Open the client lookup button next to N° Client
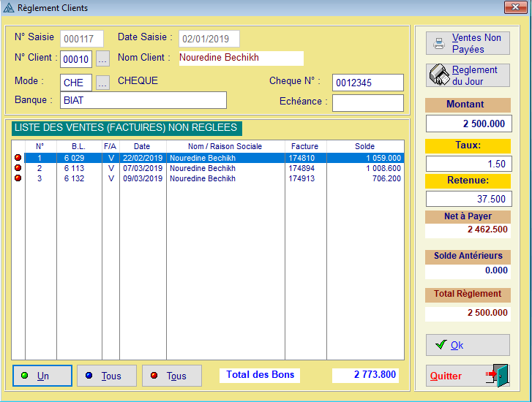532x402 pixels. click(102, 59)
